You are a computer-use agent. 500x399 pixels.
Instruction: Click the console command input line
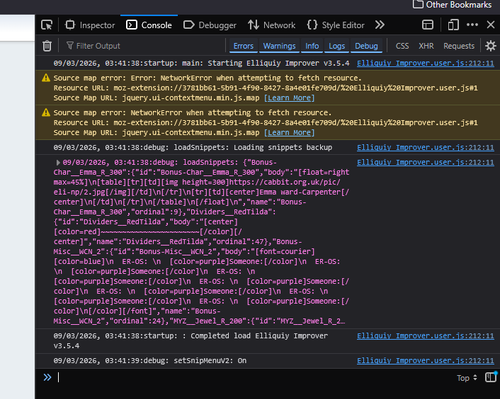click(x=253, y=377)
